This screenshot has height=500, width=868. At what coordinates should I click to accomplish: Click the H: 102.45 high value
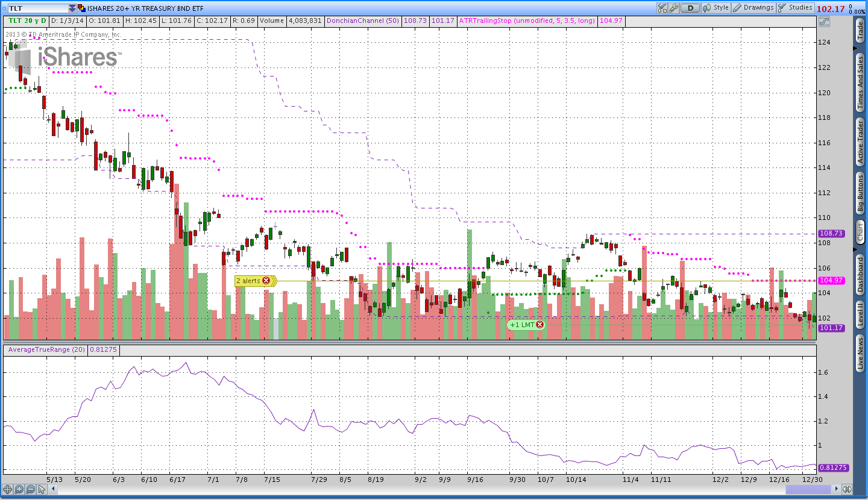(141, 20)
